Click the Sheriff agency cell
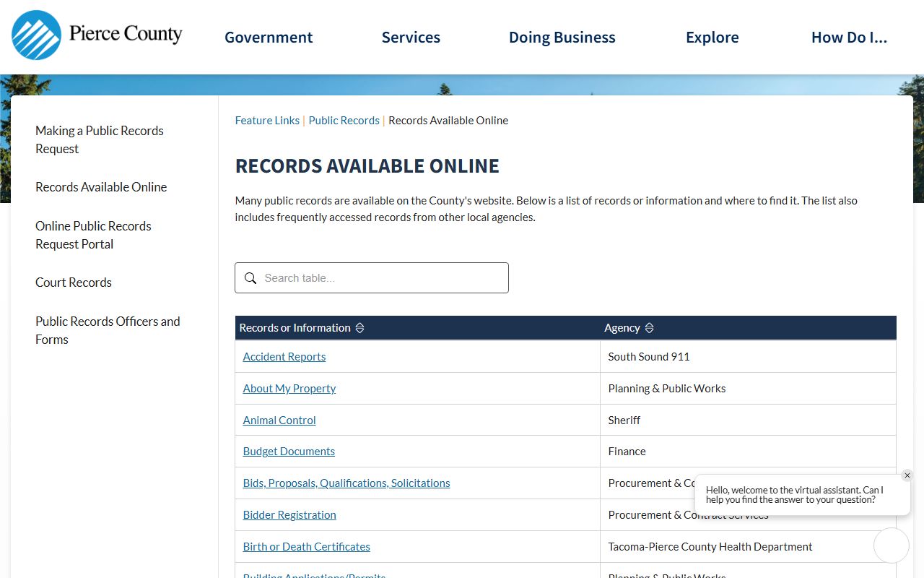The width and height of the screenshot is (924, 578). [x=748, y=420]
